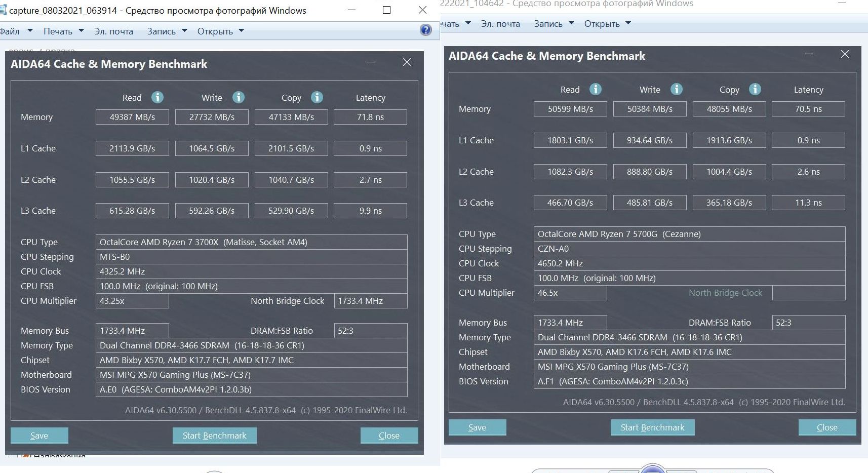Click the L1 Cache read value 2113.9 GB/s
The width and height of the screenshot is (868, 473).
[132, 148]
